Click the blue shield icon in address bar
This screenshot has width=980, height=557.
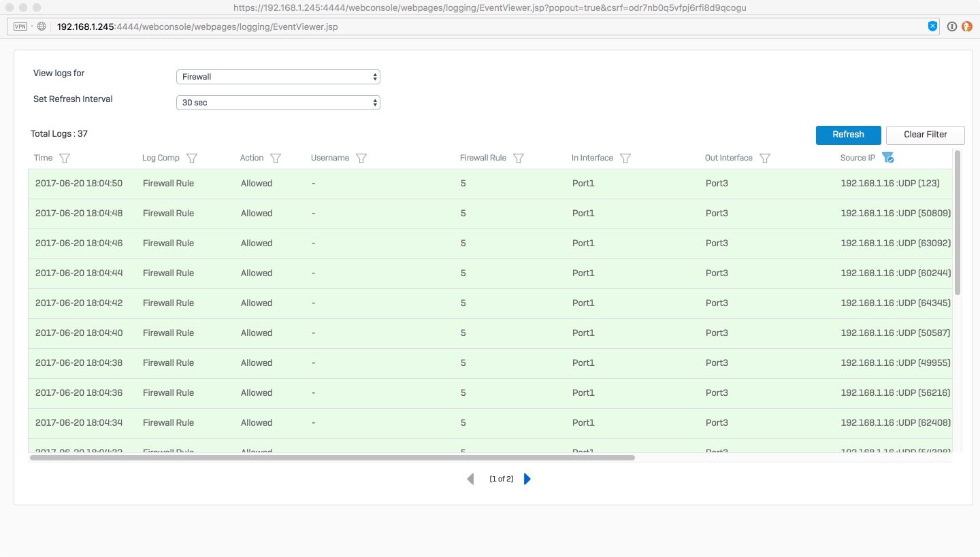pyautogui.click(x=932, y=27)
